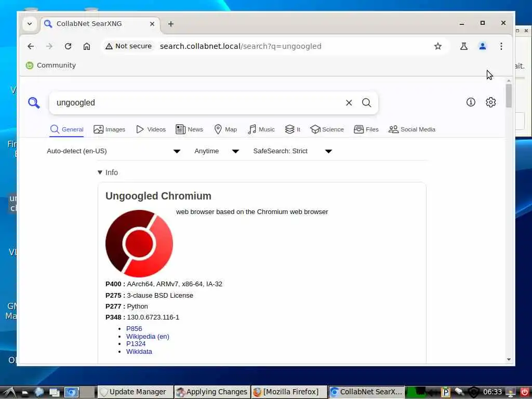Open the three-dot browser menu
This screenshot has width=532, height=399.
[501, 46]
